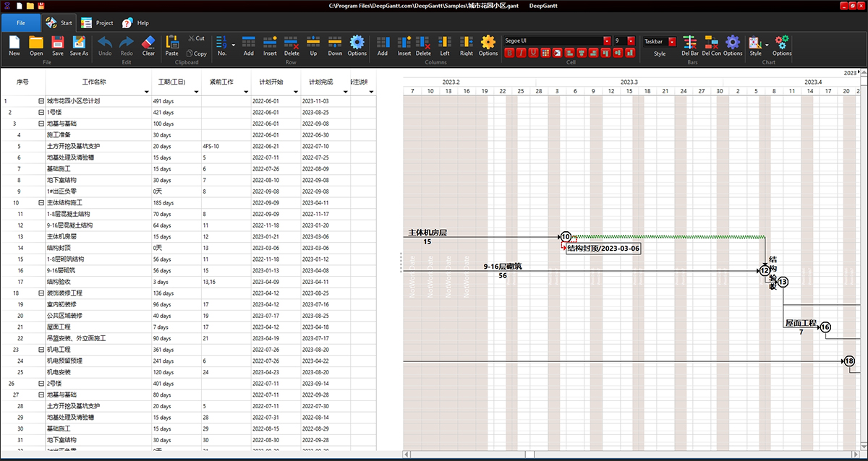Click the 计划完成 column header

tap(325, 82)
